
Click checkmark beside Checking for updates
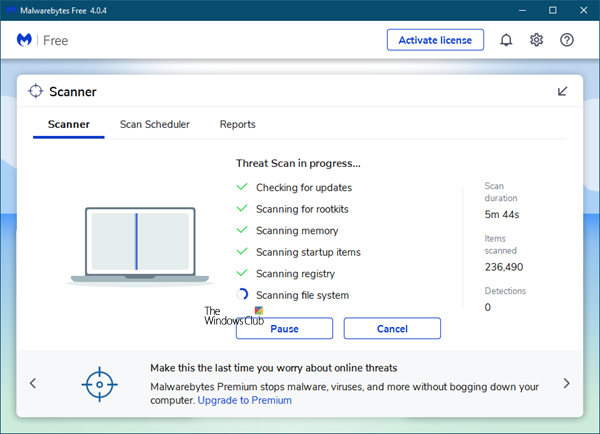(x=242, y=187)
